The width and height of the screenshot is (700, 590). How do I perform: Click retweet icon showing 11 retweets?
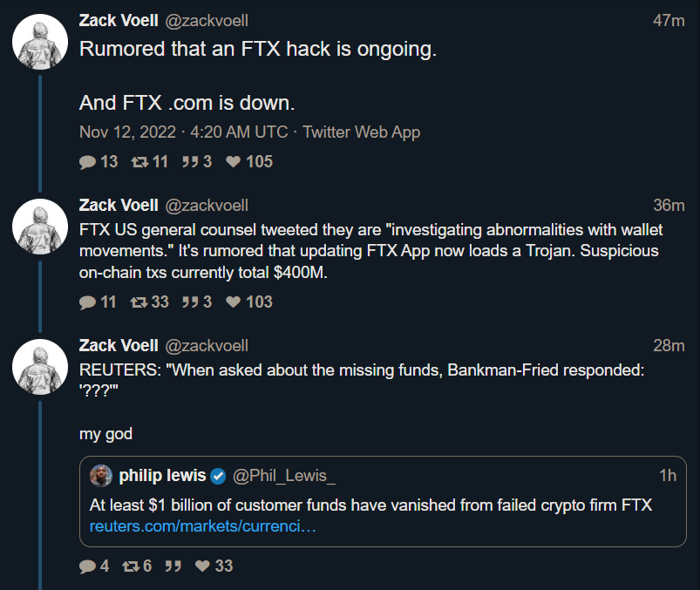[139, 161]
